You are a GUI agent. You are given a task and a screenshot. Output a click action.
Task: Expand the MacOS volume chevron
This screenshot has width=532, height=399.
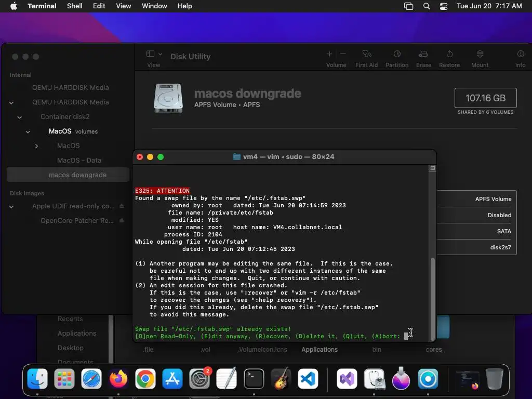pyautogui.click(x=36, y=146)
